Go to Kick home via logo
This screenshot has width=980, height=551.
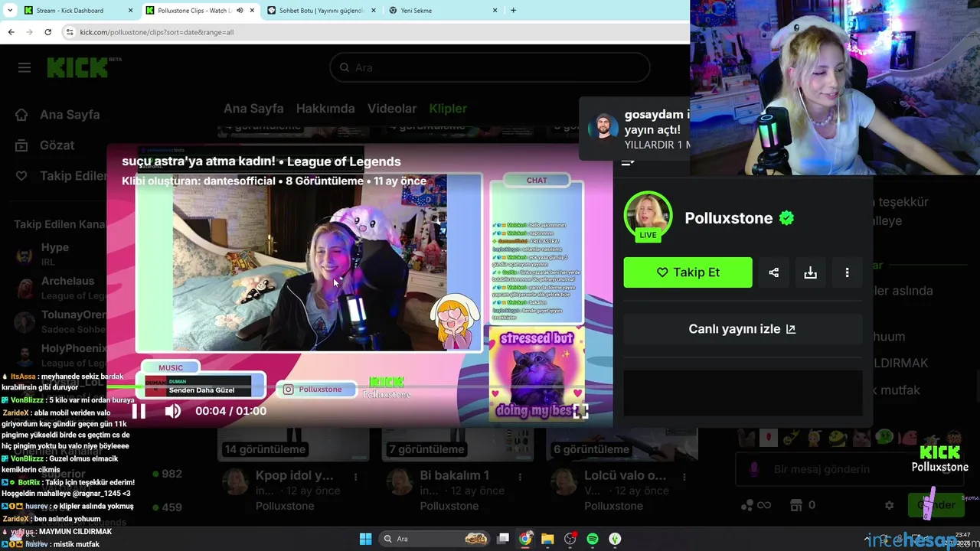pos(78,67)
